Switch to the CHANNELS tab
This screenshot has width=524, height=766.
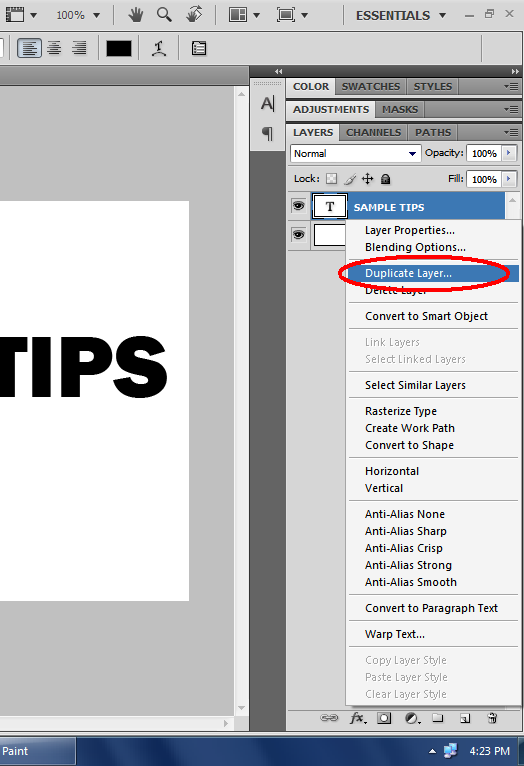[x=374, y=132]
